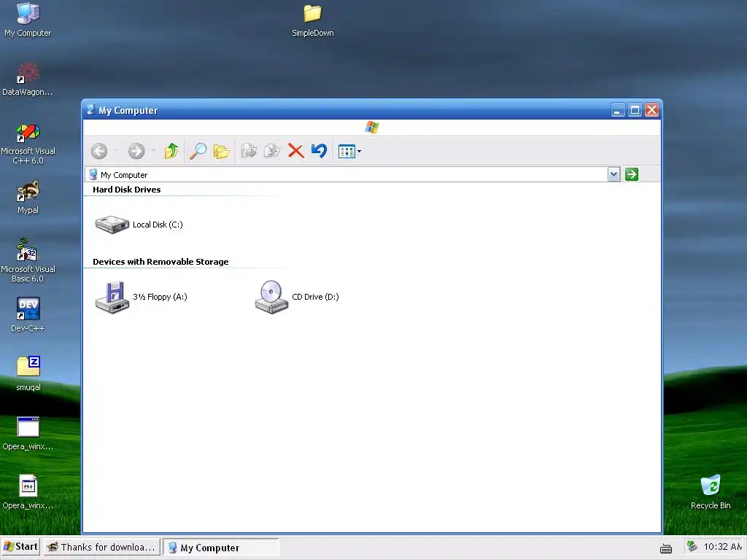747x560 pixels.
Task: Select My Computer desktop icon
Action: [28, 20]
